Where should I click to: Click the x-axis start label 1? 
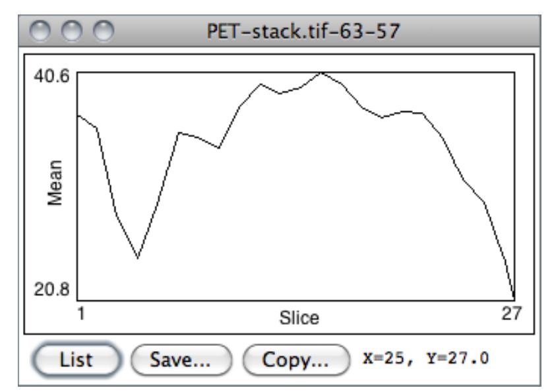pos(81,312)
